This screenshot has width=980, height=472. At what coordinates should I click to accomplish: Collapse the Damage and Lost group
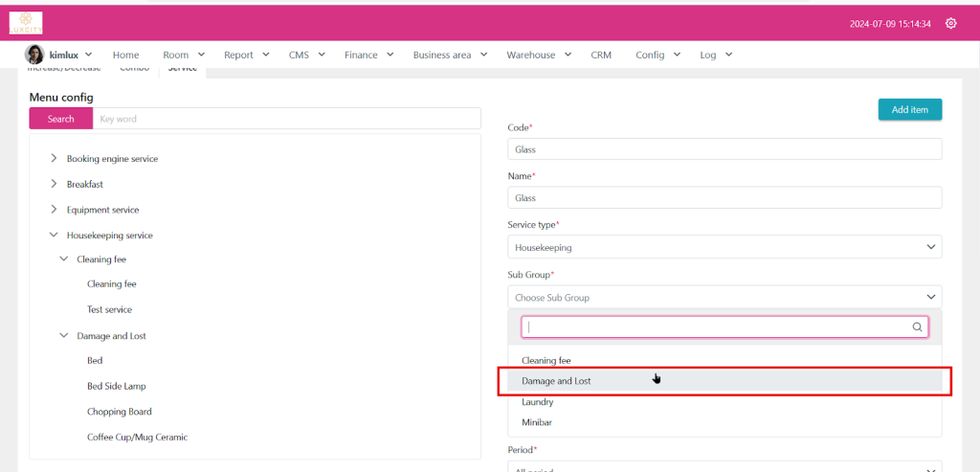click(x=64, y=336)
